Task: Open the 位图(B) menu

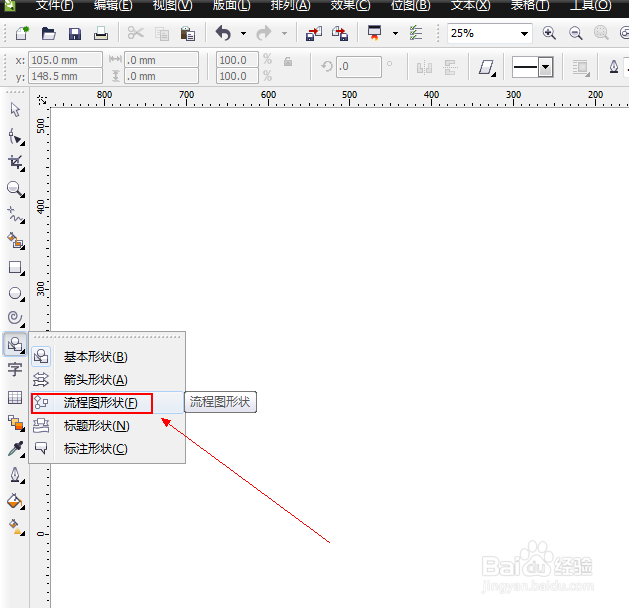Action: [410, 6]
